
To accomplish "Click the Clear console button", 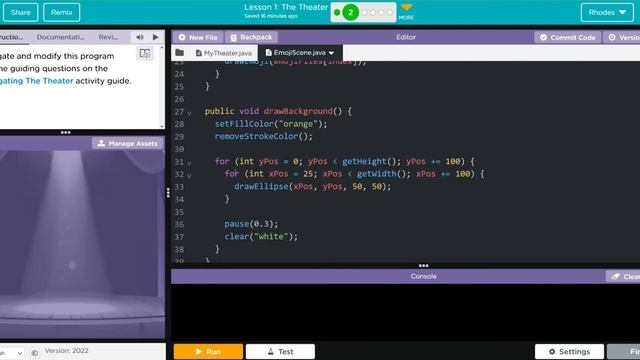I will coord(624,276).
